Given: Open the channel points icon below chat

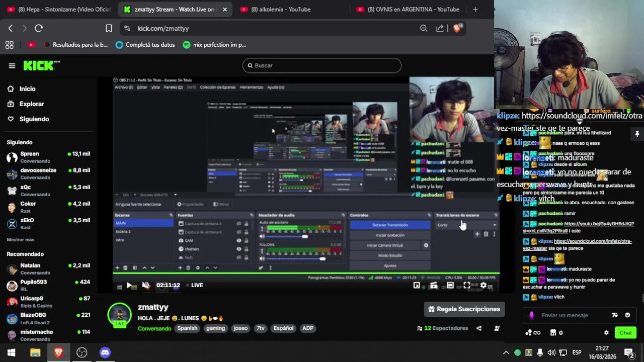Looking at the screenshot, I should (532, 333).
